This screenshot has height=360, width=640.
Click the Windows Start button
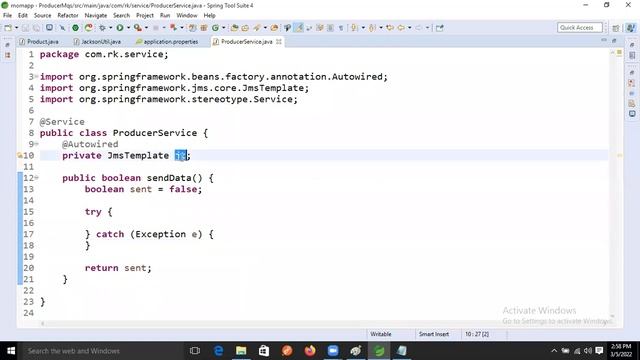(x=11, y=351)
